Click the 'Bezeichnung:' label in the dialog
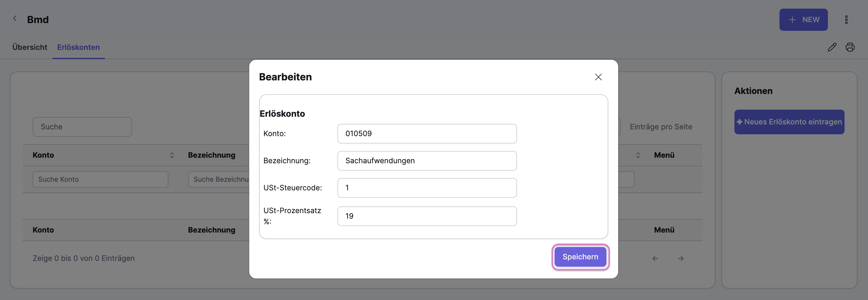Image resolution: width=868 pixels, height=300 pixels. [x=287, y=161]
